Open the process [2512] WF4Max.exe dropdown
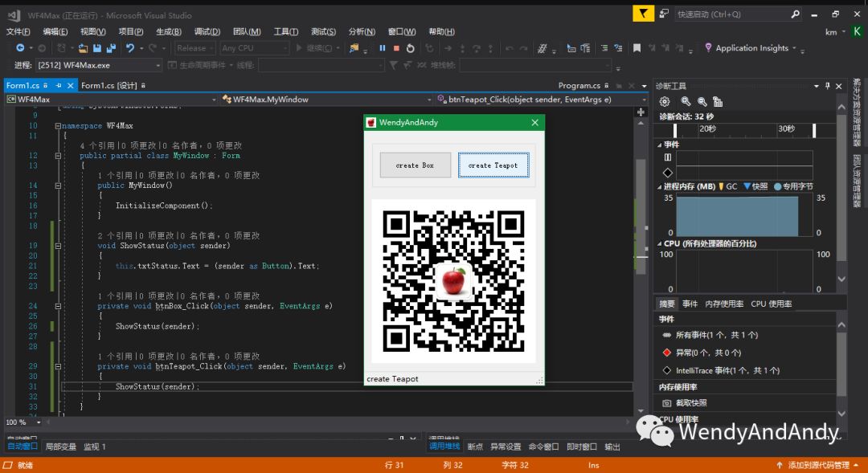 99,65
